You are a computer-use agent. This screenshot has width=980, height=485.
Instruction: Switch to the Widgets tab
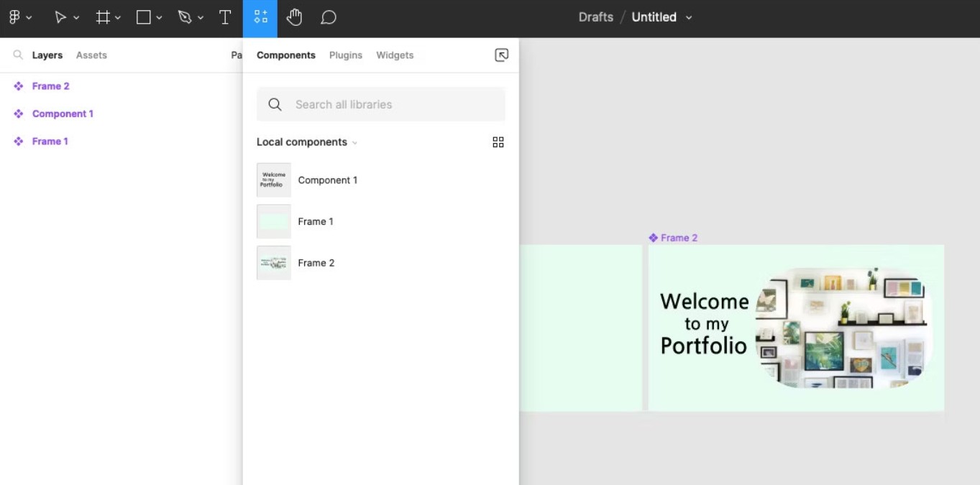[x=395, y=55]
